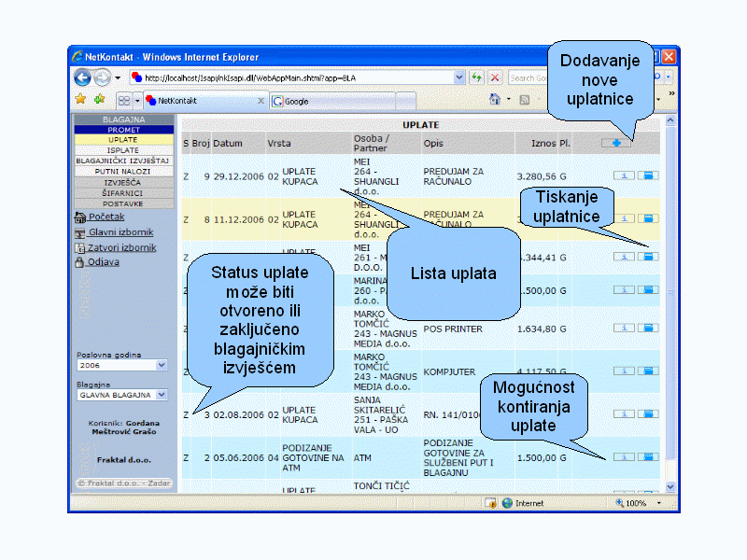The height and width of the screenshot is (560, 747).
Task: Click the Home page icon
Action: pos(495,99)
